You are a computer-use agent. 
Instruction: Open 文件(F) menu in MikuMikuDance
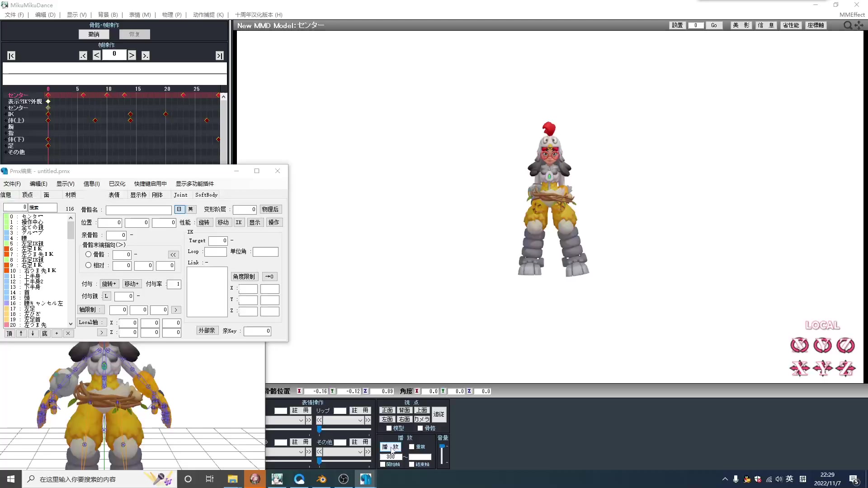click(x=14, y=14)
